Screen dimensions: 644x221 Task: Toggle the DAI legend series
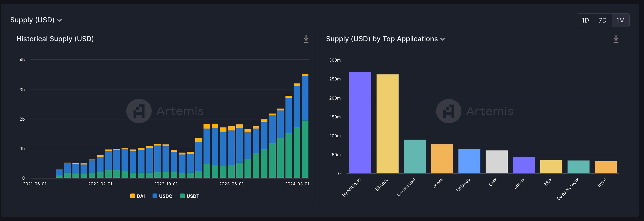(x=138, y=196)
